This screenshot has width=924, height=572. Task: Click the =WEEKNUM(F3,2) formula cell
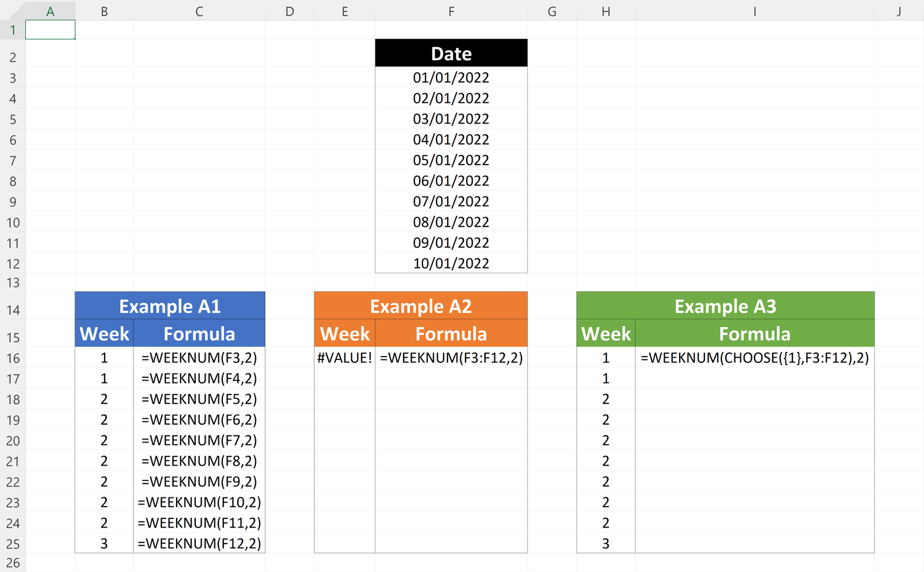click(x=199, y=358)
